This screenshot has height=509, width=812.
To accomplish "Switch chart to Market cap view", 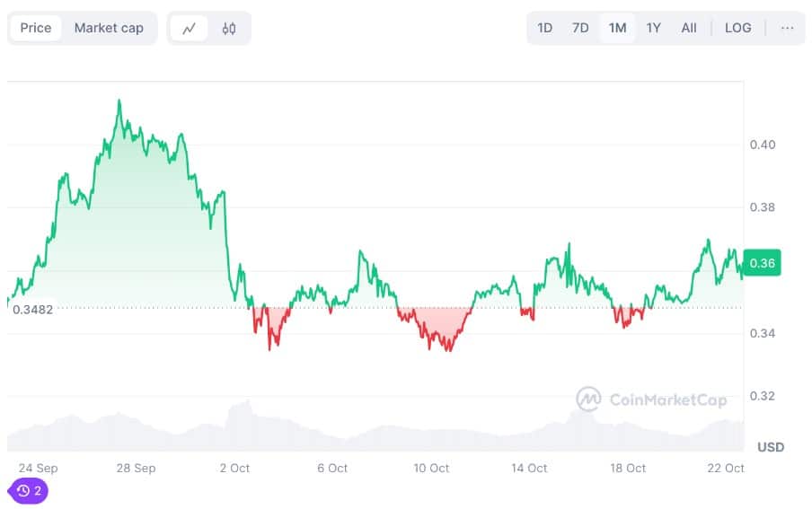I will 109,28.
